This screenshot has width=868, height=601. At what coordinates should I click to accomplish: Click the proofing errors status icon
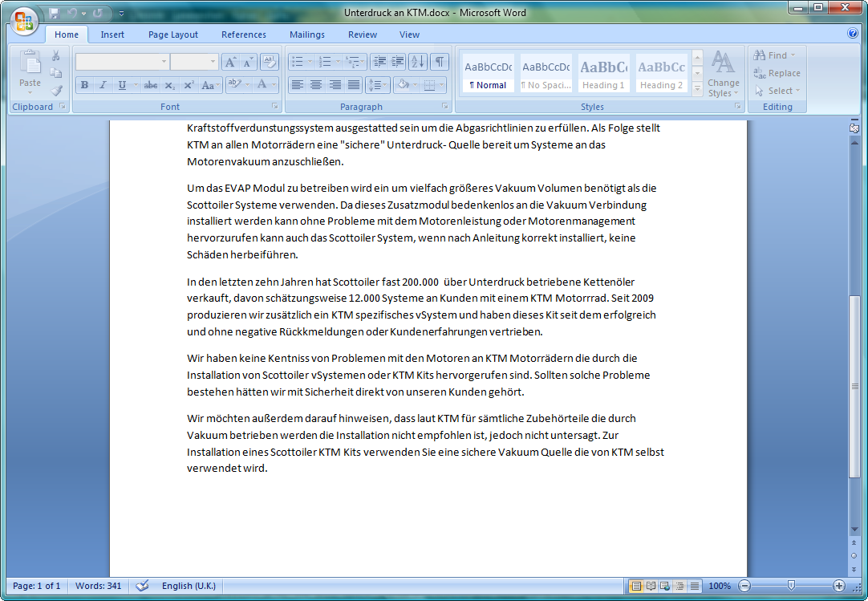click(143, 586)
